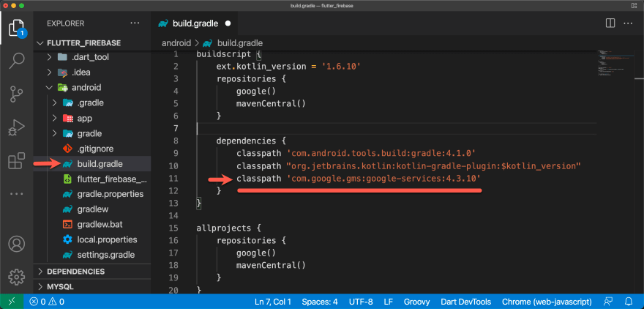Change encoding via UTF-8
This screenshot has width=644, height=309.
coord(361,302)
